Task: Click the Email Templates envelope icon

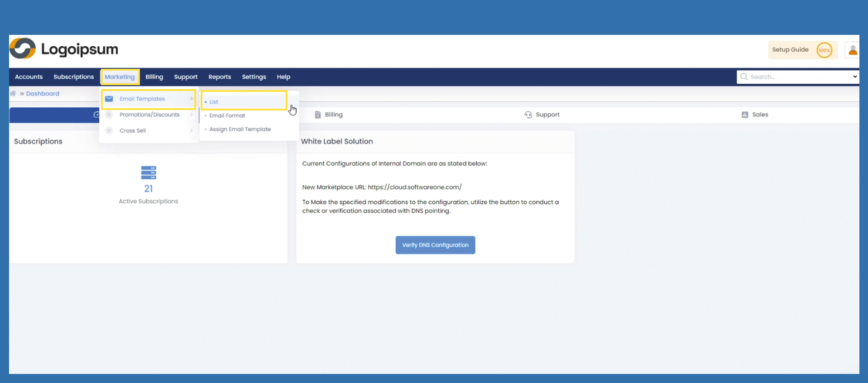Action: 109,99
